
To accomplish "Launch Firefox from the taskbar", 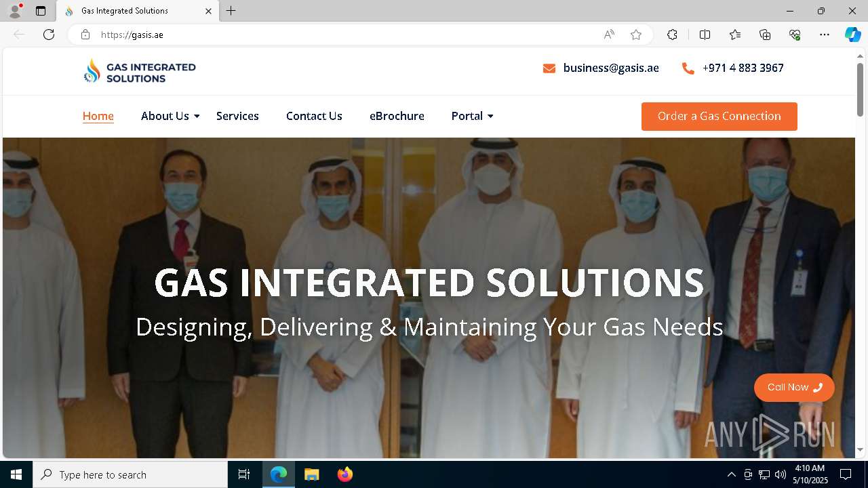I will tap(344, 474).
